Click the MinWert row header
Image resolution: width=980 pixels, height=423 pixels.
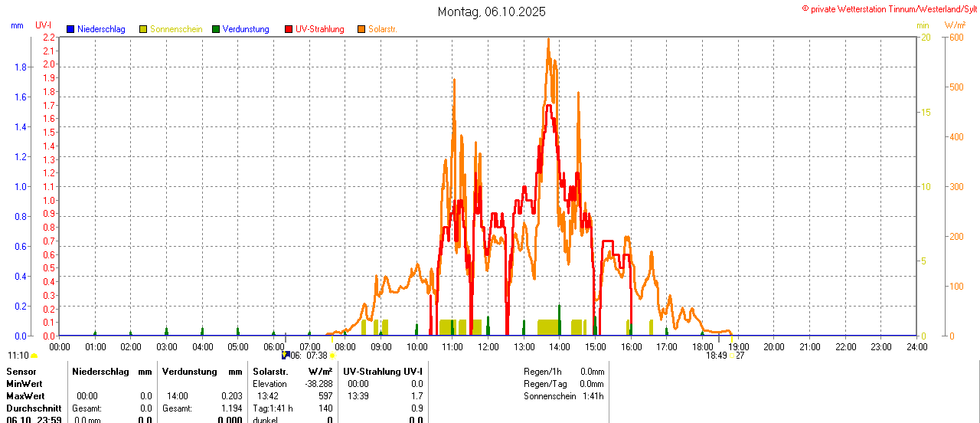(24, 384)
